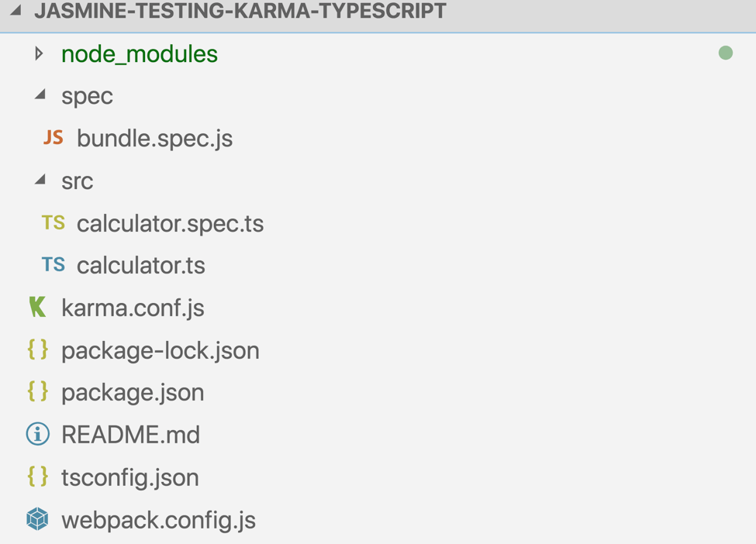Viewport: 756px width, 544px height.
Task: Collapse the src folder arrow
Action: tap(40, 180)
